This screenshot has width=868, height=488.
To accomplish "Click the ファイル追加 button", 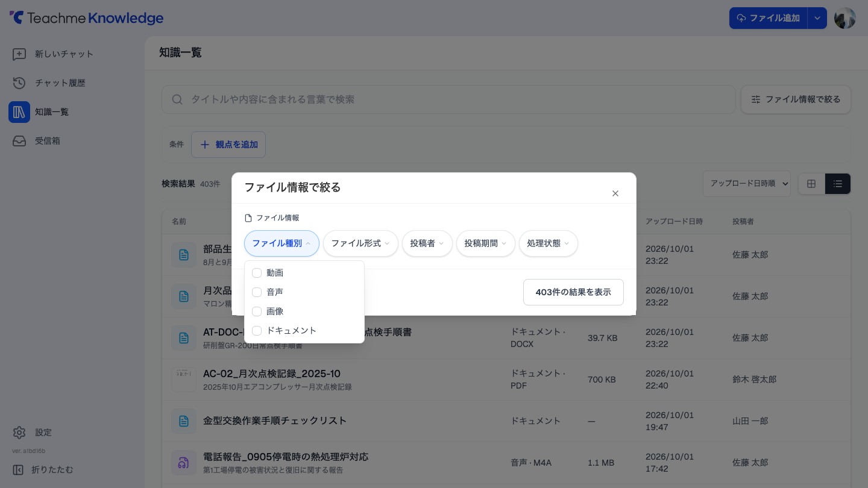I will [x=768, y=18].
